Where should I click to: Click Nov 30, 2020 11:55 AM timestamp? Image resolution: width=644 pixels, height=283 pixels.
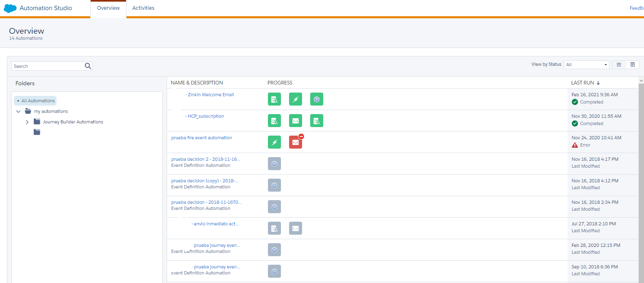click(596, 116)
